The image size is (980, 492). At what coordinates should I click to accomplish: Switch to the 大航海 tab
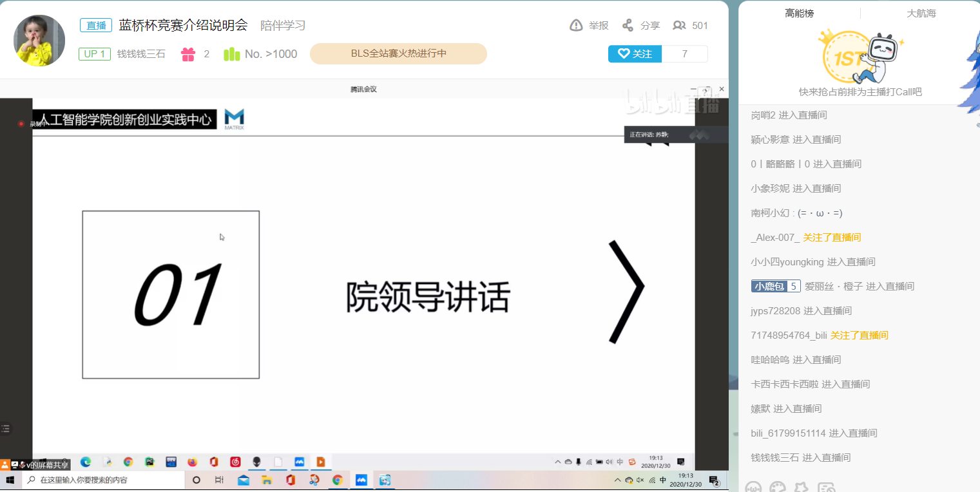[921, 12]
